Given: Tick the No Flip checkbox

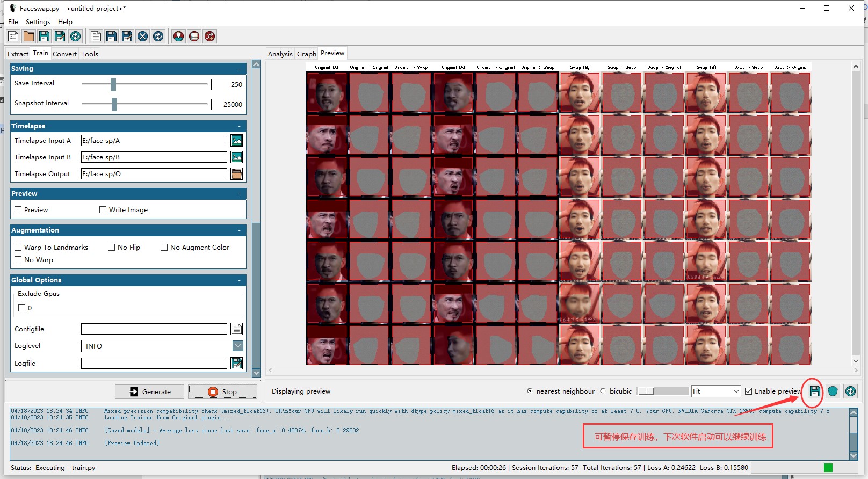Looking at the screenshot, I should coord(112,248).
